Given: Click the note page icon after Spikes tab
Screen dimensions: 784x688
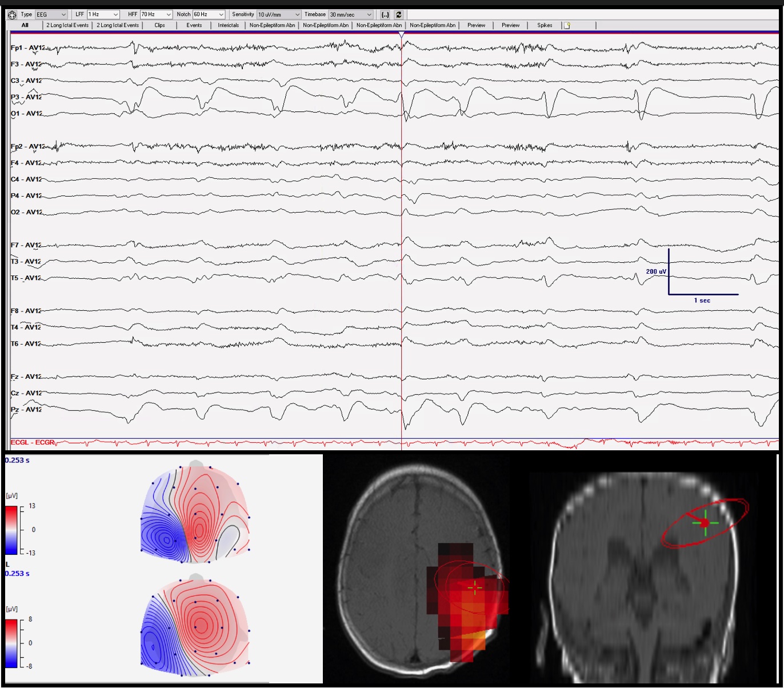Looking at the screenshot, I should click(566, 25).
